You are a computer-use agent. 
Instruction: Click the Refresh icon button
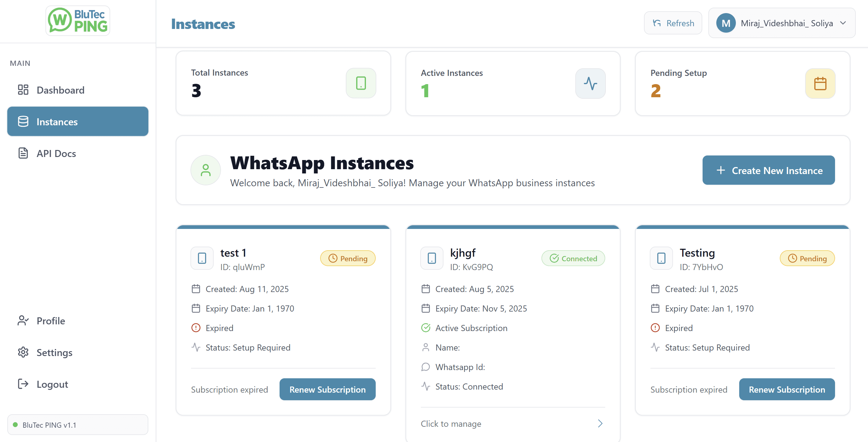point(656,23)
